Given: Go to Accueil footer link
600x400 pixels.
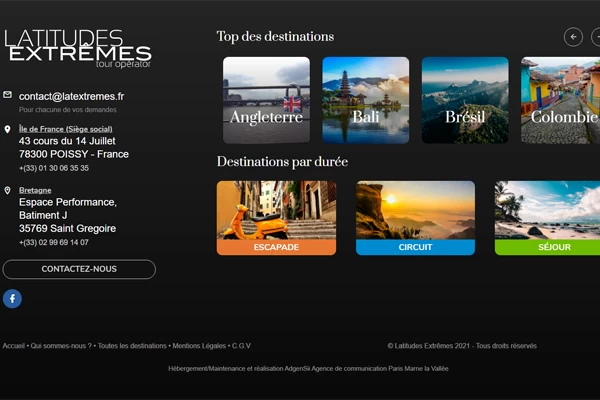Looking at the screenshot, I should click(x=13, y=346).
